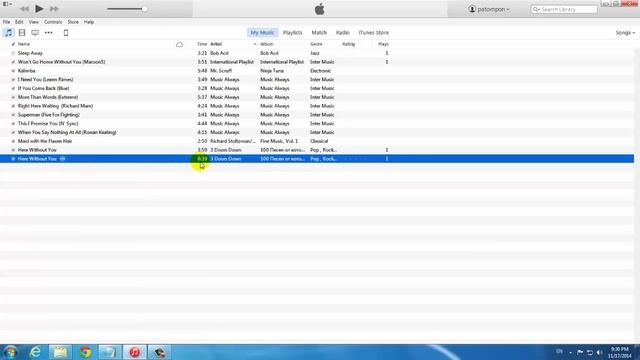
Task: Select the TV Shows library icon
Action: click(35, 33)
